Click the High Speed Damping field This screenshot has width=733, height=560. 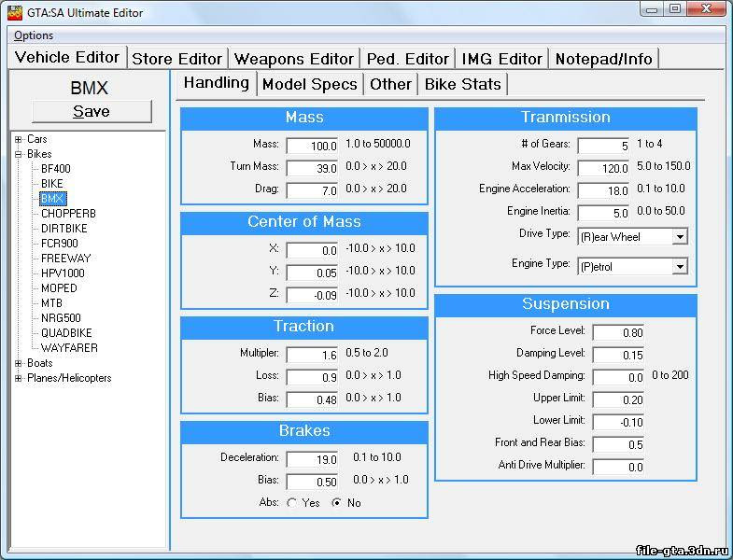pos(618,378)
